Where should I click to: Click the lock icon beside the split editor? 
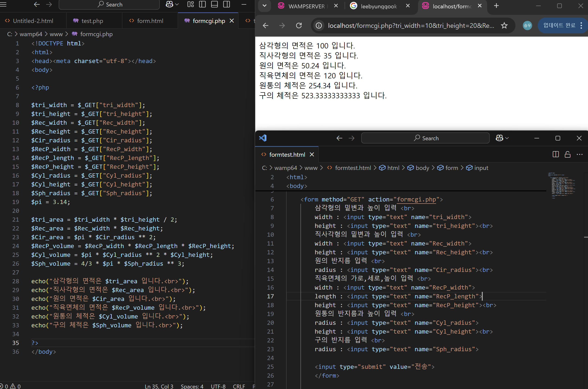point(567,154)
